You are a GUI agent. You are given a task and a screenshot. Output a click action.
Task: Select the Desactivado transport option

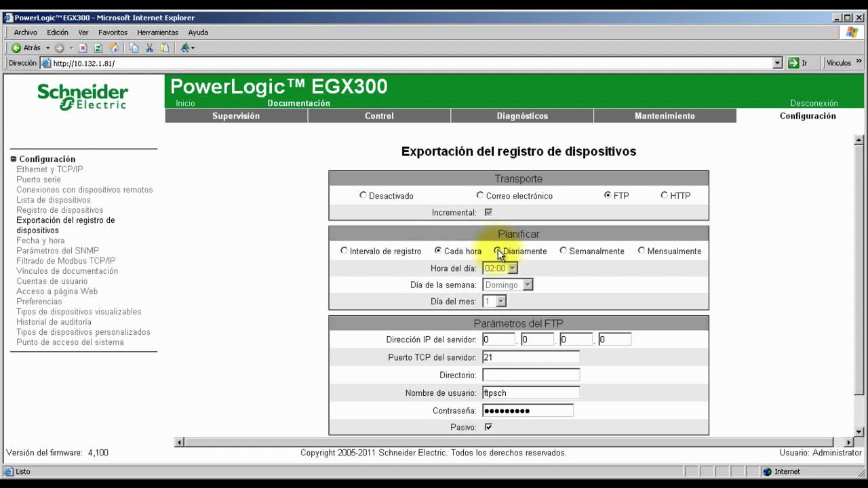tap(363, 195)
